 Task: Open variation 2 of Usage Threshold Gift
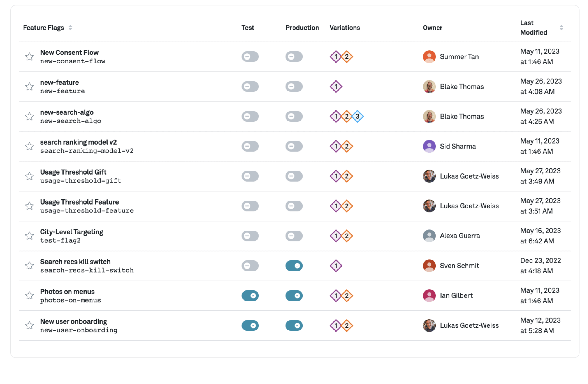coord(347,176)
